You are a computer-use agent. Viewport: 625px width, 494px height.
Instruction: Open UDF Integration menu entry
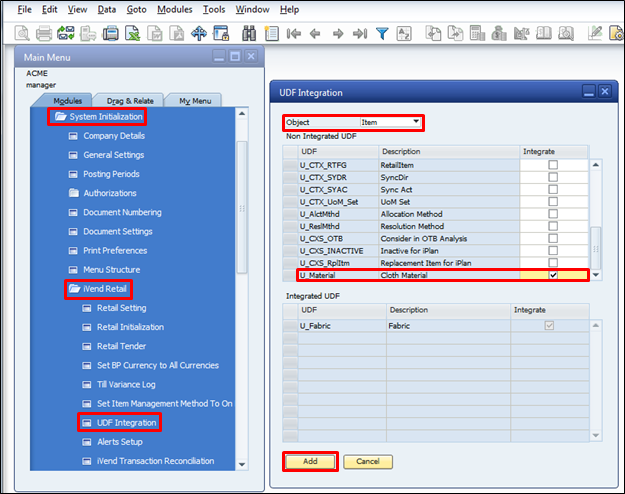pyautogui.click(x=126, y=423)
